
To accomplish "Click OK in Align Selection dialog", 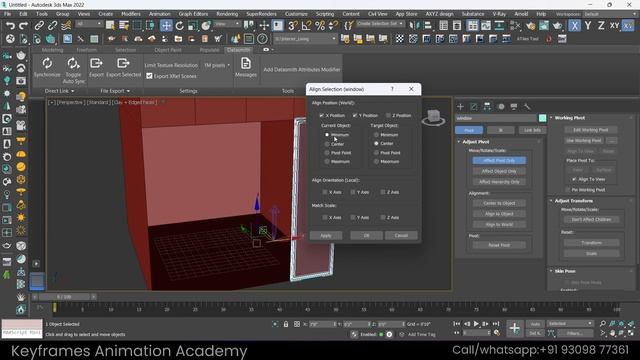I will pyautogui.click(x=367, y=236).
